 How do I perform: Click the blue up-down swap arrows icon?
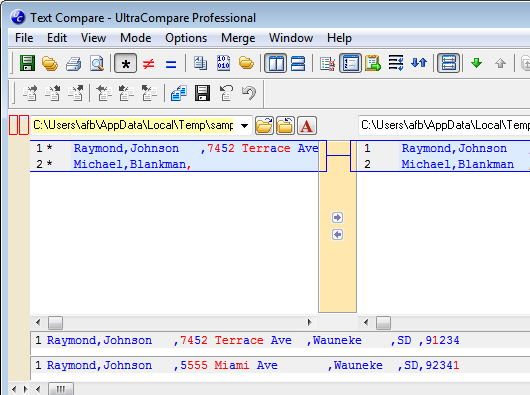coord(419,63)
